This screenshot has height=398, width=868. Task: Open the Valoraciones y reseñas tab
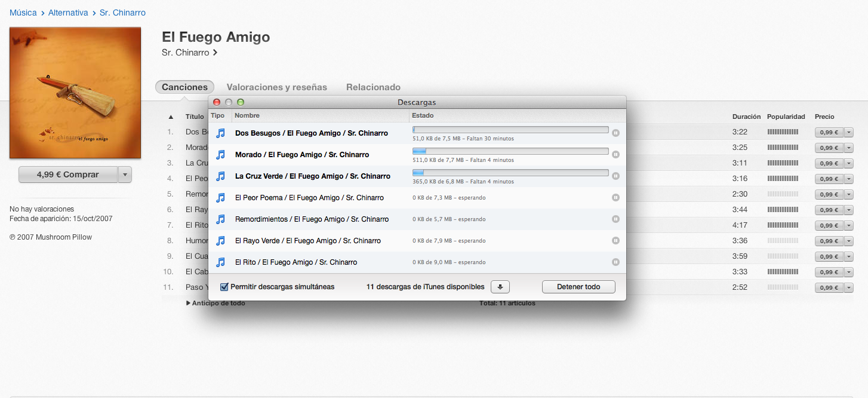click(x=277, y=87)
